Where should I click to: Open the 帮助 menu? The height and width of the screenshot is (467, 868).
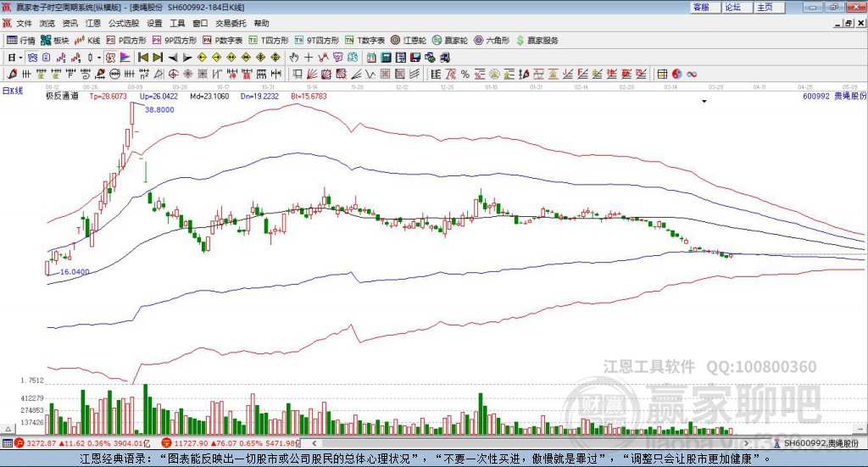261,23
